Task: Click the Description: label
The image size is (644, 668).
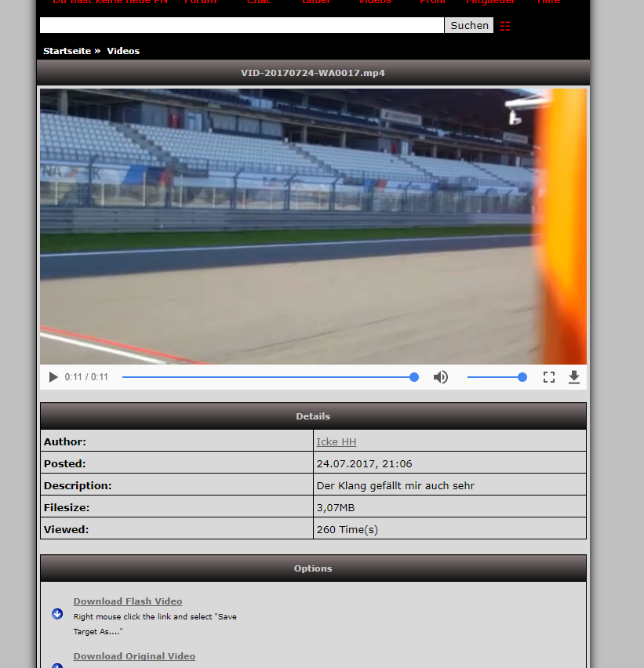Action: tap(78, 485)
